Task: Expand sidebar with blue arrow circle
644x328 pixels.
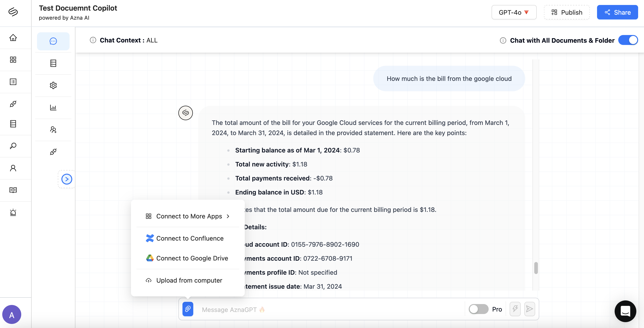Action: click(67, 179)
